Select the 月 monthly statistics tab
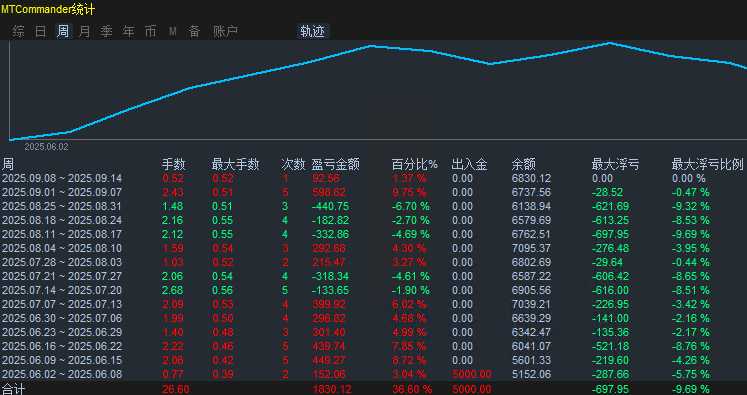This screenshot has width=747, height=395. tap(84, 32)
